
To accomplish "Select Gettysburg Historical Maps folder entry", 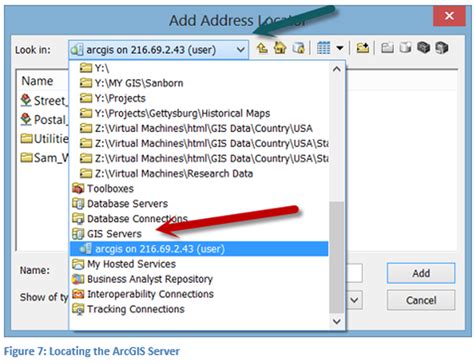I will point(199,113).
